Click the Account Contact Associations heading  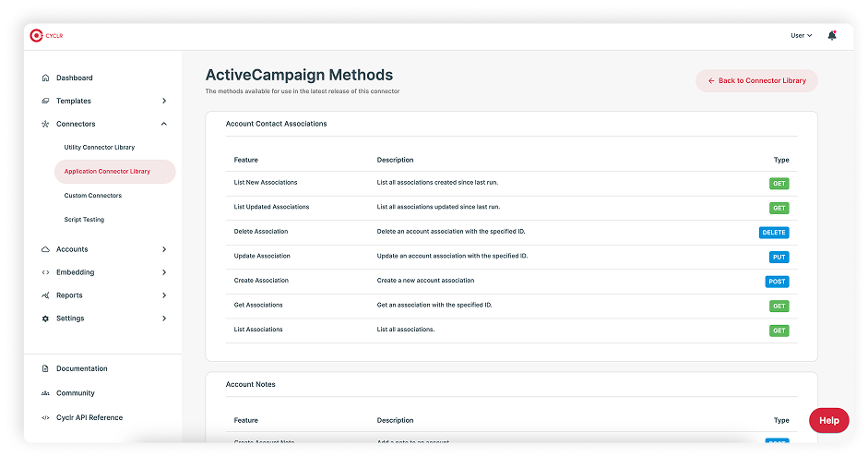click(276, 124)
